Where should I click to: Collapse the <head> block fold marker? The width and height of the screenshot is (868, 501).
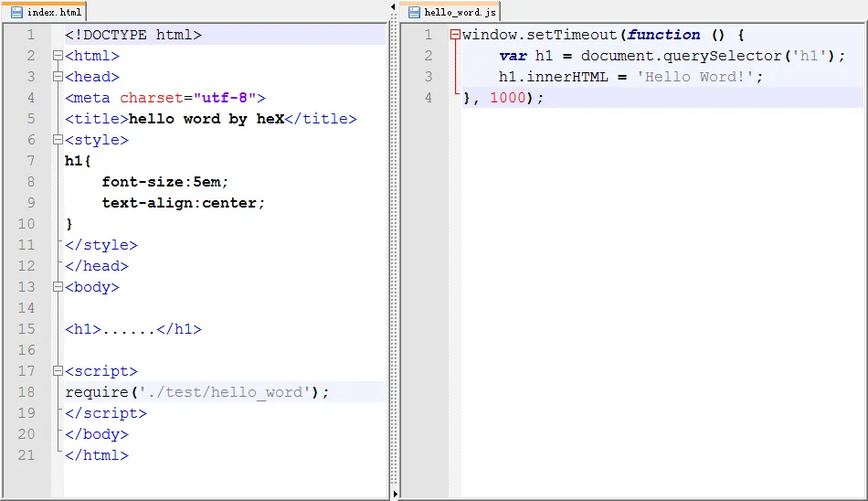(58, 78)
